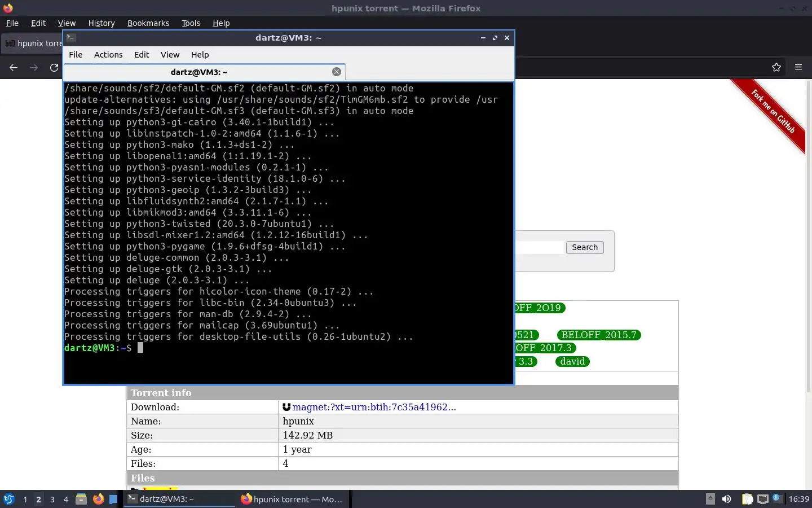The height and width of the screenshot is (508, 812).
Task: Click the Firefox icon in the title bar
Action: (8, 8)
